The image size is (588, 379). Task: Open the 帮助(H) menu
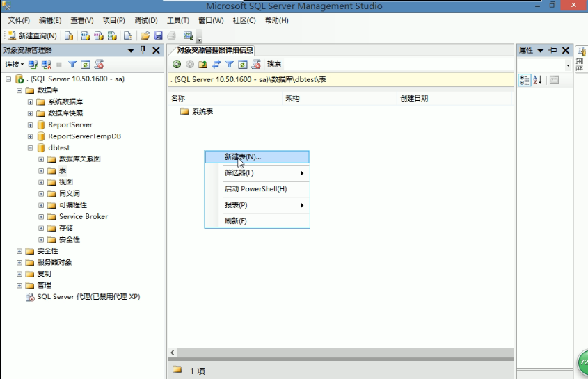pyautogui.click(x=277, y=20)
